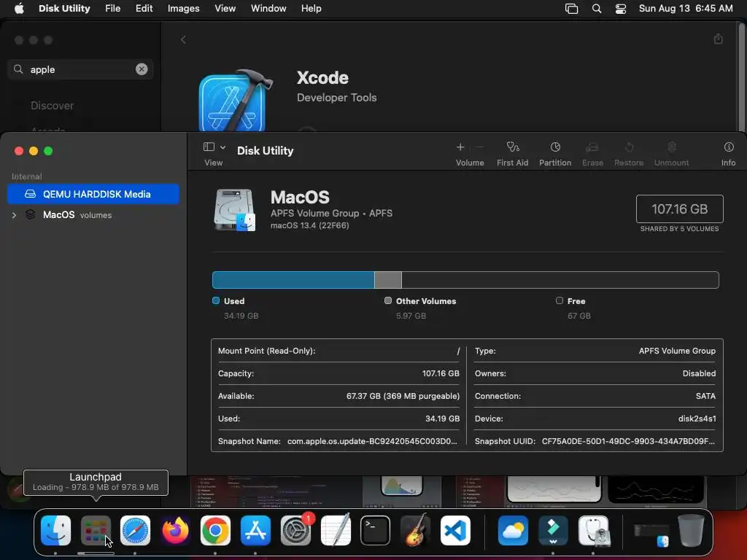Click the minimized window thumbnail in Dock

click(651, 534)
